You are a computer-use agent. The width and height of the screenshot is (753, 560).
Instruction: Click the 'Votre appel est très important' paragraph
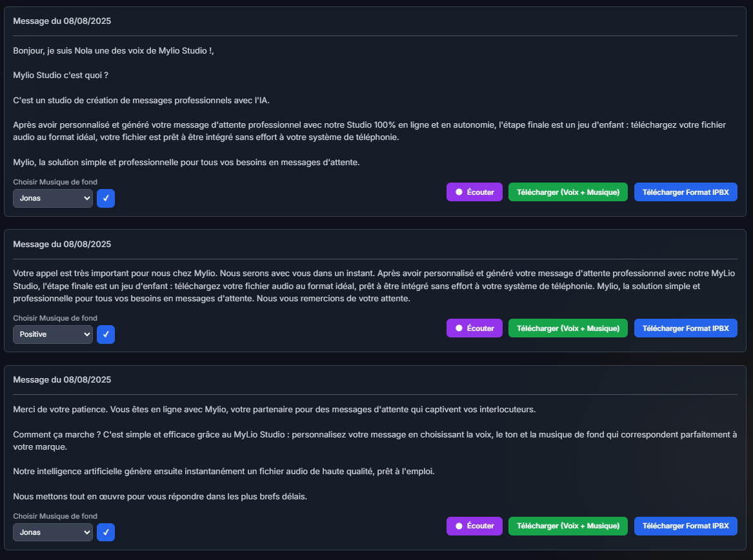click(374, 286)
